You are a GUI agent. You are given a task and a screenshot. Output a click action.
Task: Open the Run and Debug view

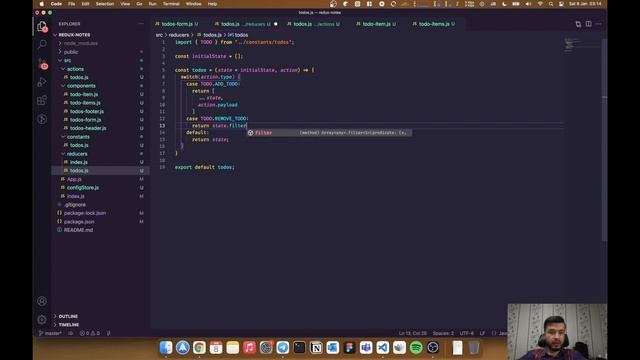(x=42, y=82)
